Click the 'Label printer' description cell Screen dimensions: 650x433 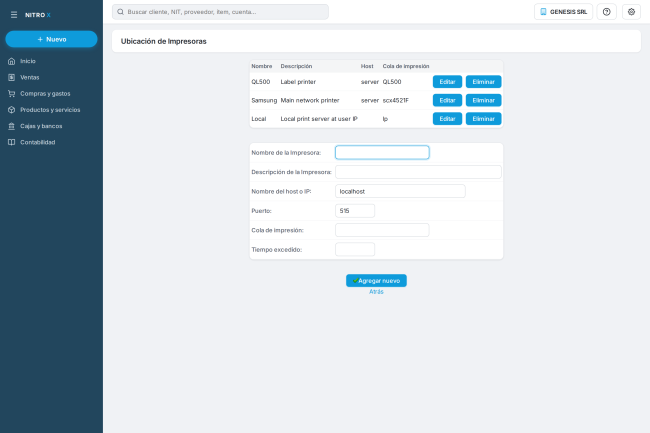(298, 82)
